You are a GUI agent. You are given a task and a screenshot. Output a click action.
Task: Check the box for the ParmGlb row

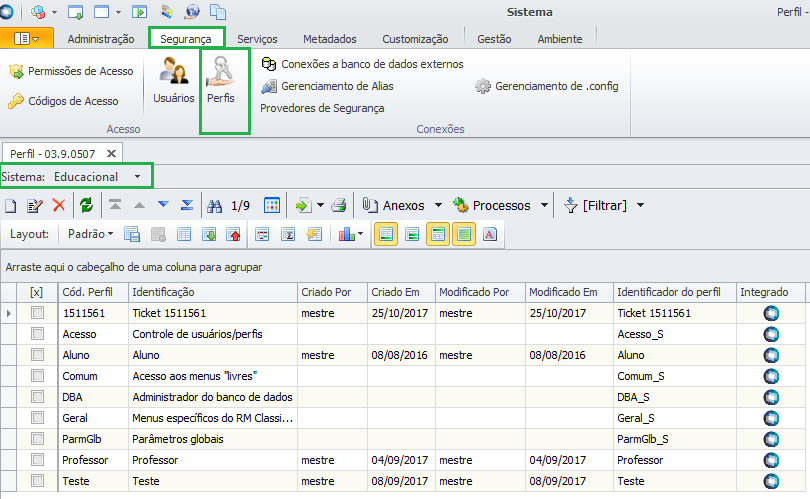point(37,439)
